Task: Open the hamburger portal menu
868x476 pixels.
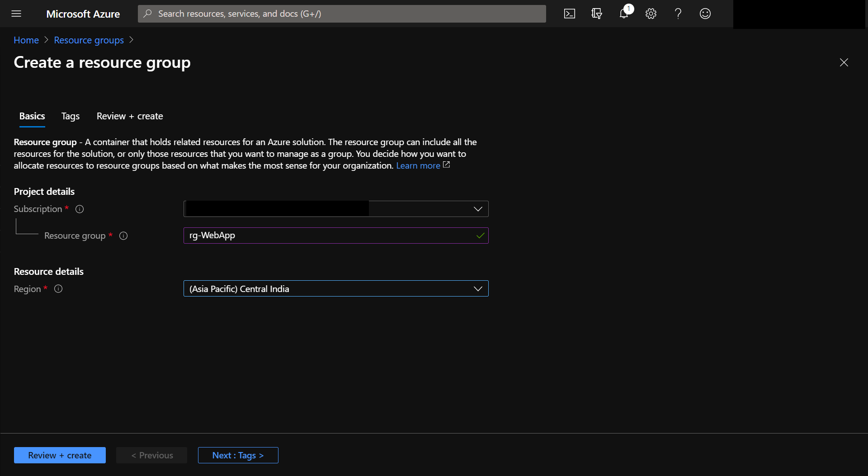Action: (16, 14)
